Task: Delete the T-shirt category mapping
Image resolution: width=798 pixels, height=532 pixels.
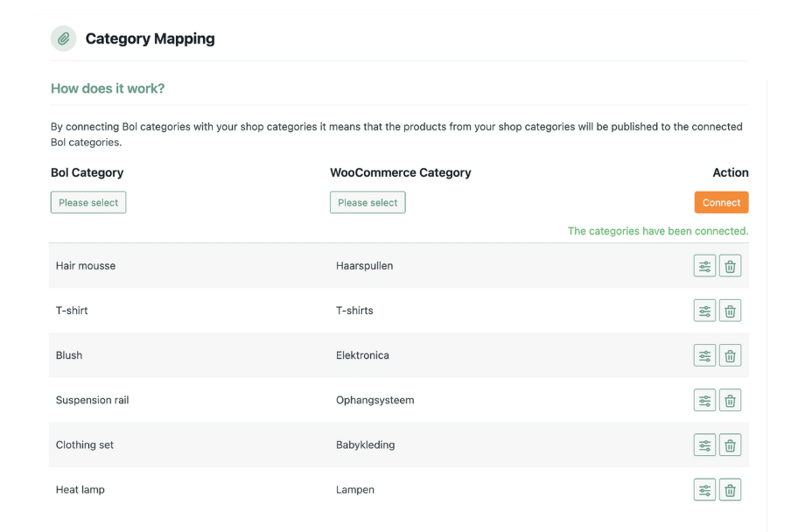Action: [x=730, y=311]
